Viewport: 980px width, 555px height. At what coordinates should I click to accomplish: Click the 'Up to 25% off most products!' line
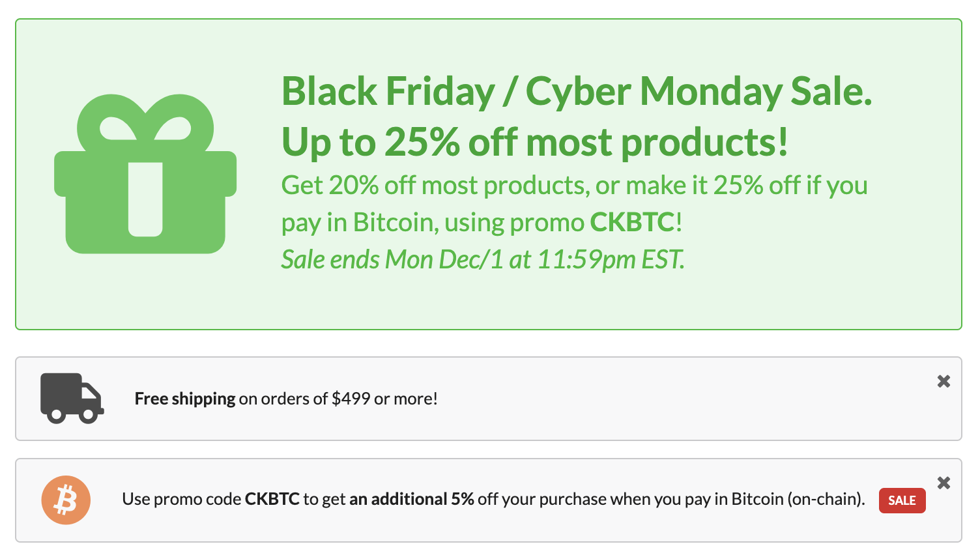point(534,142)
